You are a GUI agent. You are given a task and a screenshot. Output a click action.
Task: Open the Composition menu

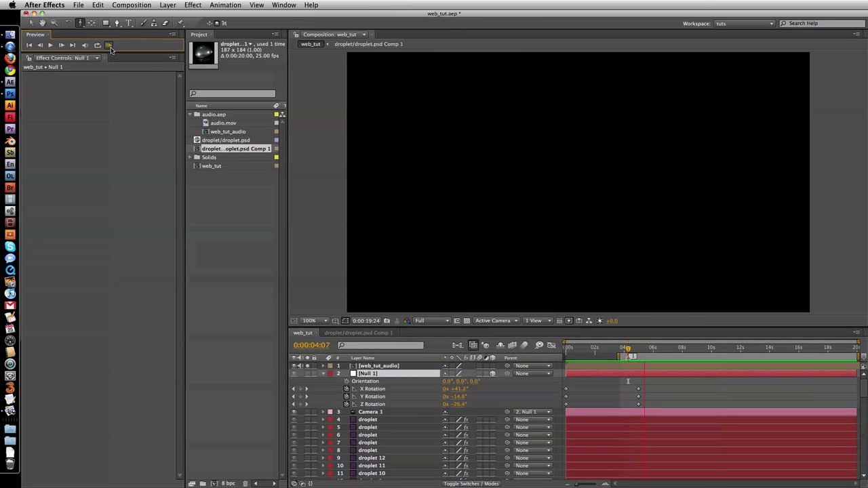coord(132,5)
